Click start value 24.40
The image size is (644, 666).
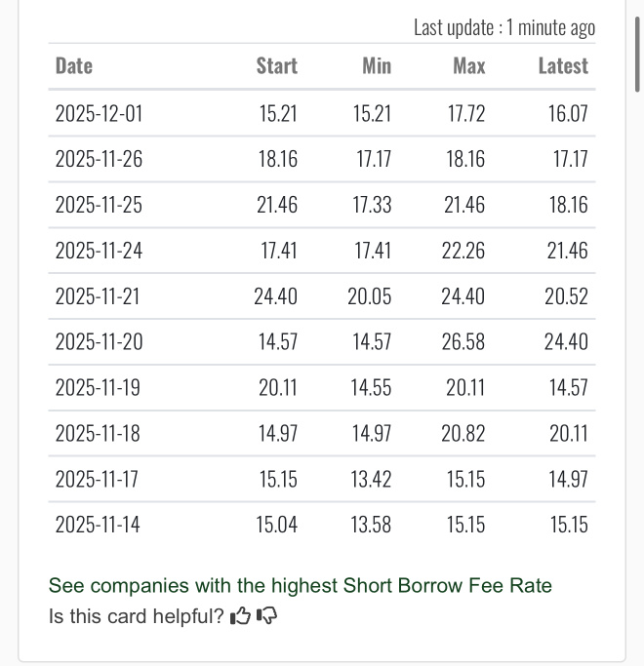pyautogui.click(x=275, y=296)
